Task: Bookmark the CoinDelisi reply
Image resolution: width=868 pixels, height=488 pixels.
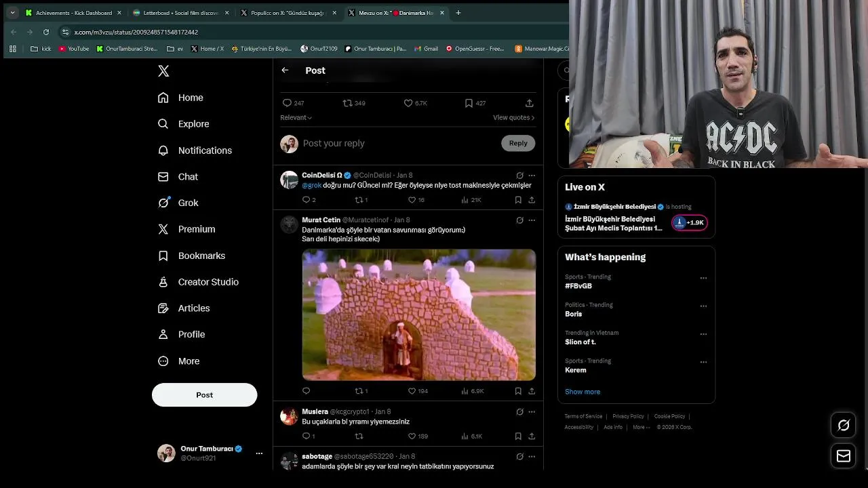Action: (518, 200)
